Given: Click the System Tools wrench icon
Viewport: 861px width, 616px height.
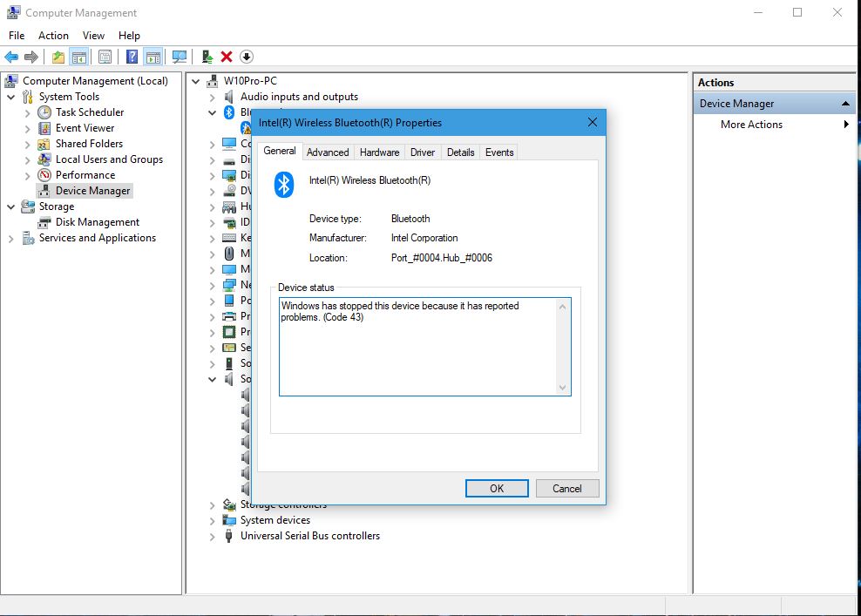Looking at the screenshot, I should [x=28, y=98].
